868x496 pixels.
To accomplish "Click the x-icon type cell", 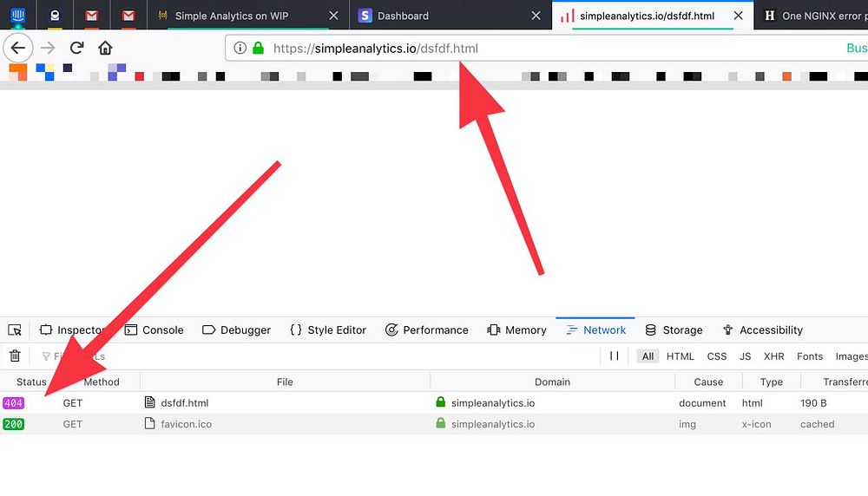I will [756, 424].
